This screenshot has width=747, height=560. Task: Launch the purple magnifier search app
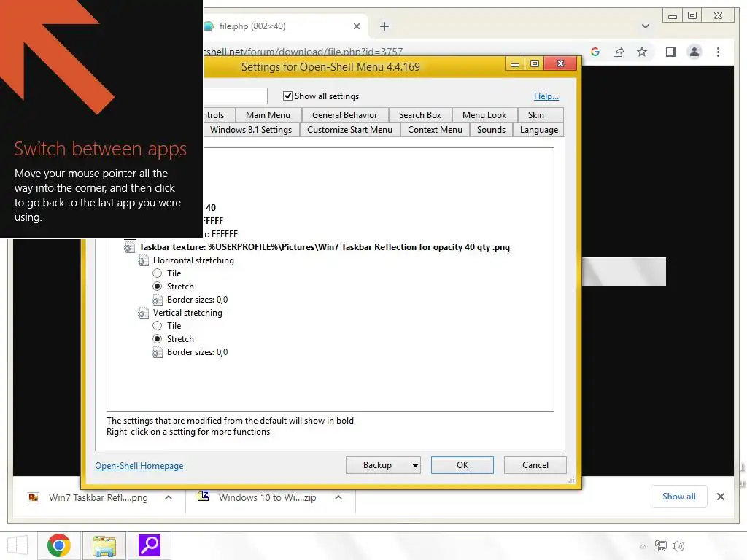pos(150,545)
